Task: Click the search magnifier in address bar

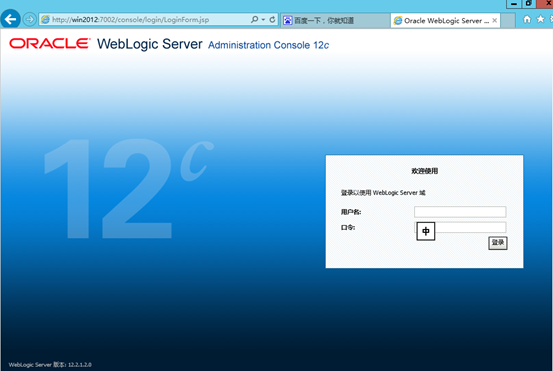Action: [254, 19]
